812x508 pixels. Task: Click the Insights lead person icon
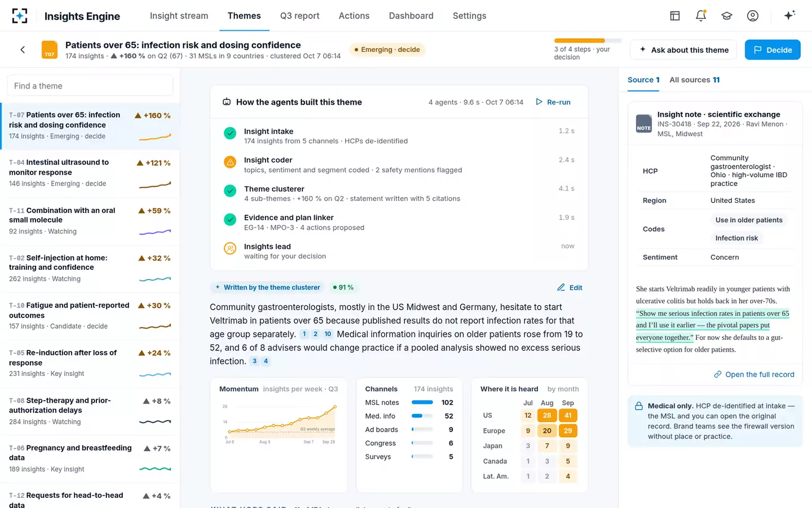click(230, 248)
